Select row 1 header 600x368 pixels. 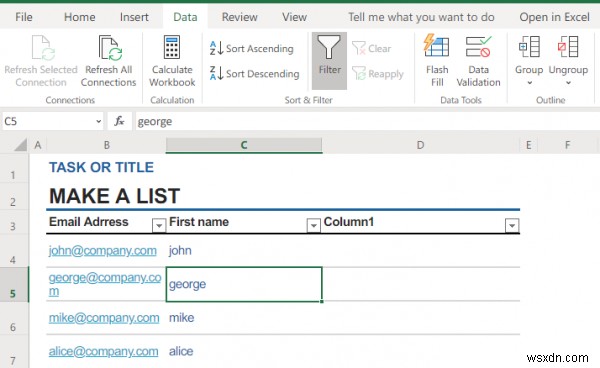14,168
